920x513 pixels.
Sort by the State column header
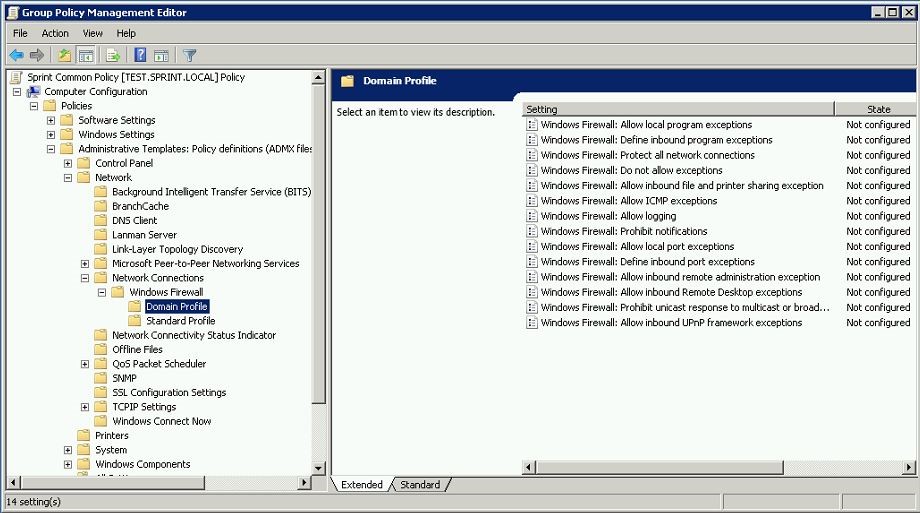coord(875,109)
